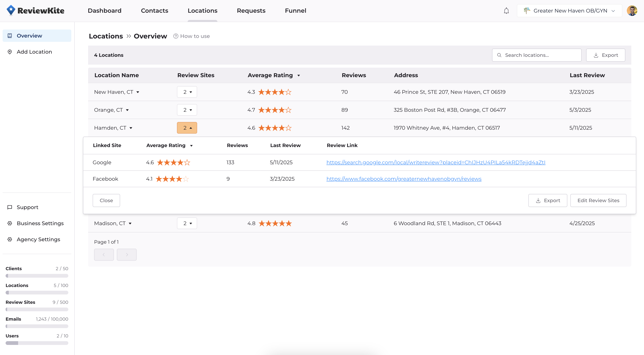Click the How to use help icon
The image size is (644, 355).
pos(176,36)
